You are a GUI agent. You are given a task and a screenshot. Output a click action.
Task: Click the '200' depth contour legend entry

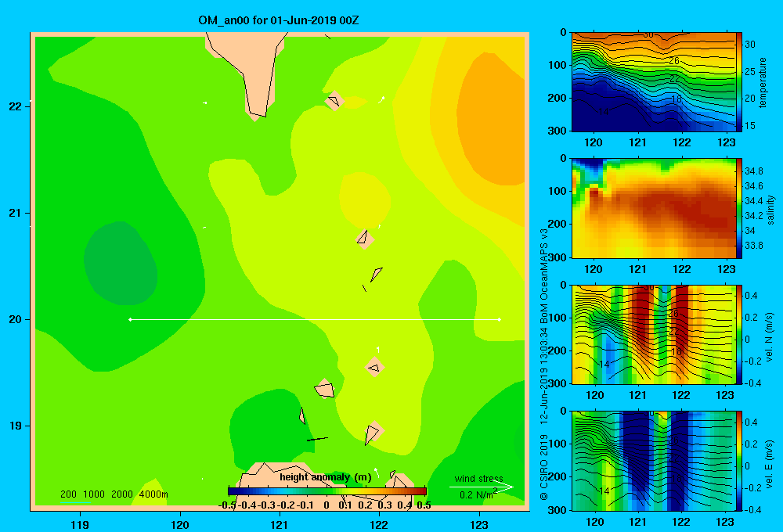pos(68,494)
